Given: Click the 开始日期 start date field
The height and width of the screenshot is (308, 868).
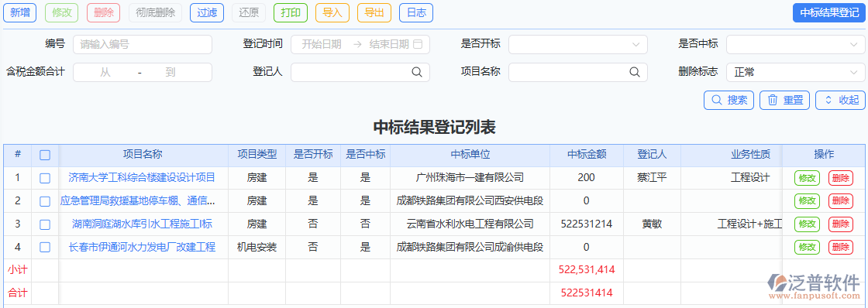Looking at the screenshot, I should pos(322,44).
